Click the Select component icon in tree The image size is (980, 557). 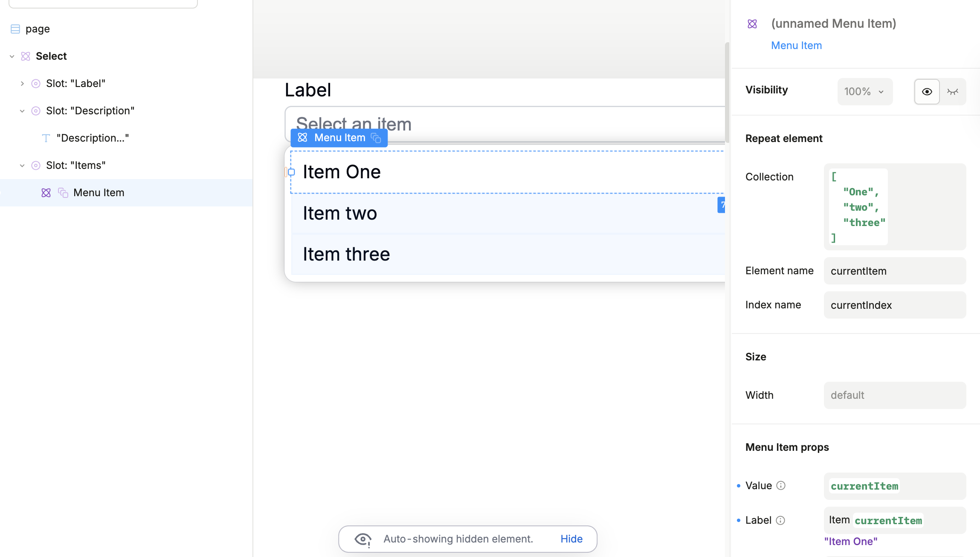tap(26, 56)
